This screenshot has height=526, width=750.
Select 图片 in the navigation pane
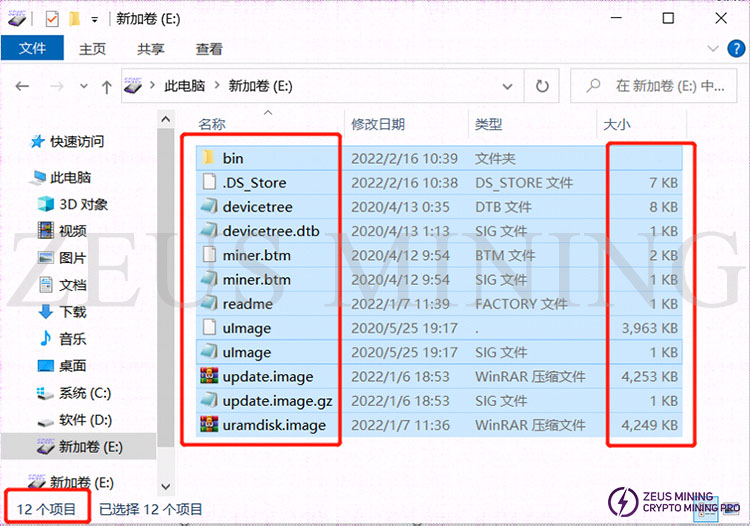pyautogui.click(x=61, y=258)
